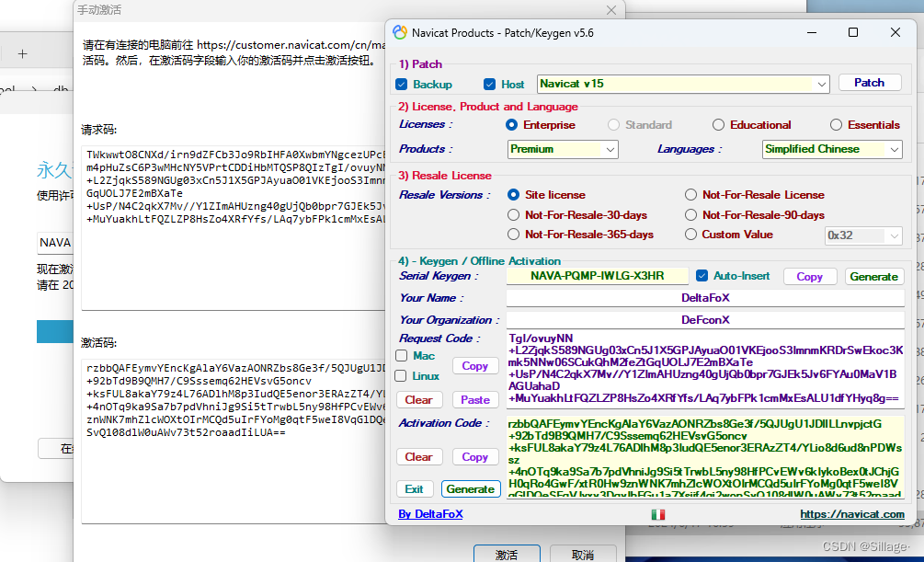Select the Essentials license radio button
Screen dimensions: 924x562
(836, 125)
